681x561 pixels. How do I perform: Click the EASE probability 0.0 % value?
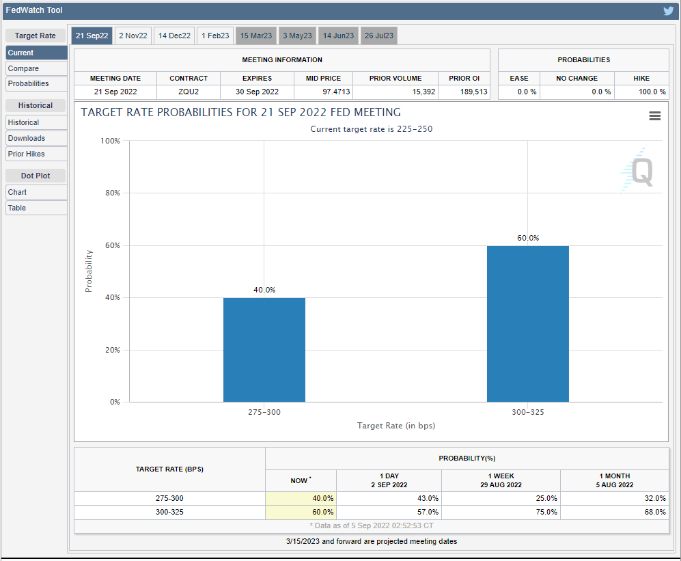click(x=527, y=92)
